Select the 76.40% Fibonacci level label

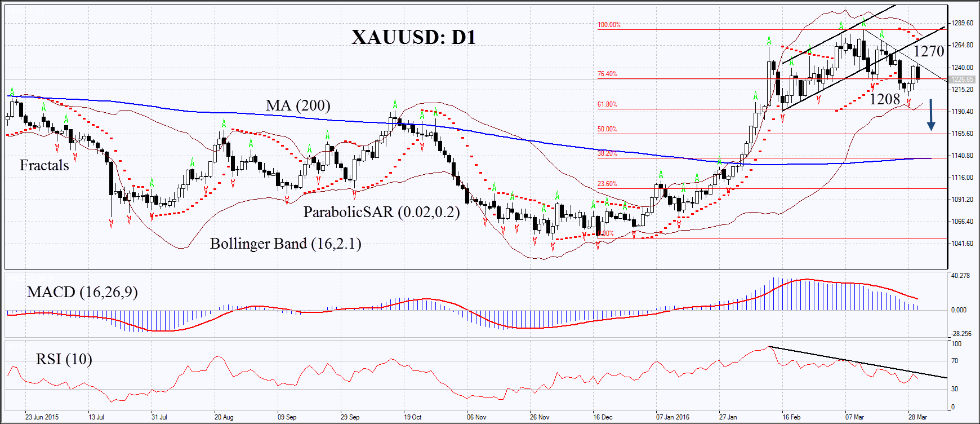607,74
